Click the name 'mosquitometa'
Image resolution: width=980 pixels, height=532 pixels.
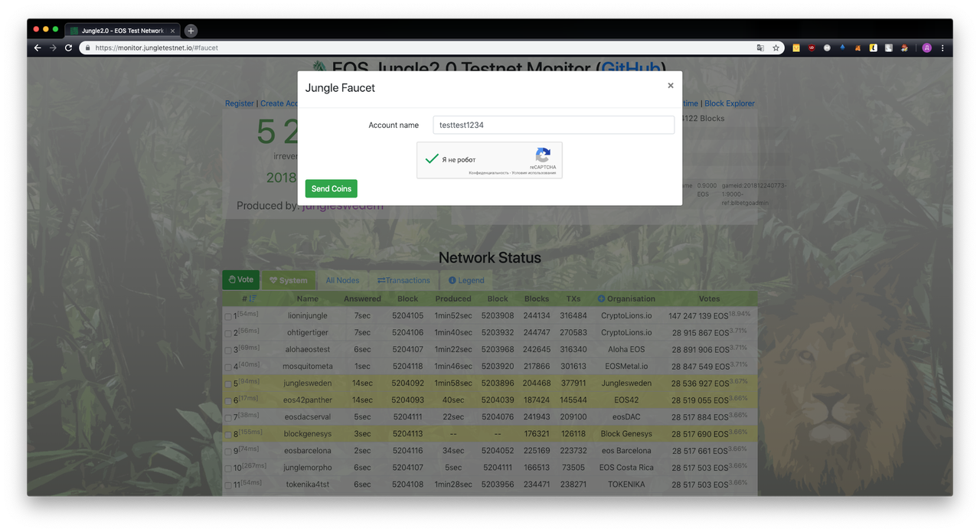(x=308, y=366)
